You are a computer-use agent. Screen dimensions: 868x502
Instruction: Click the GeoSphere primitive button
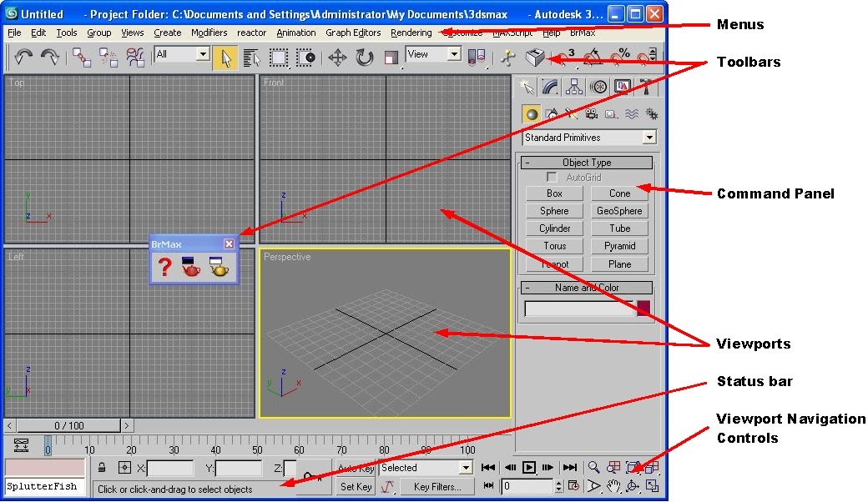tap(619, 211)
